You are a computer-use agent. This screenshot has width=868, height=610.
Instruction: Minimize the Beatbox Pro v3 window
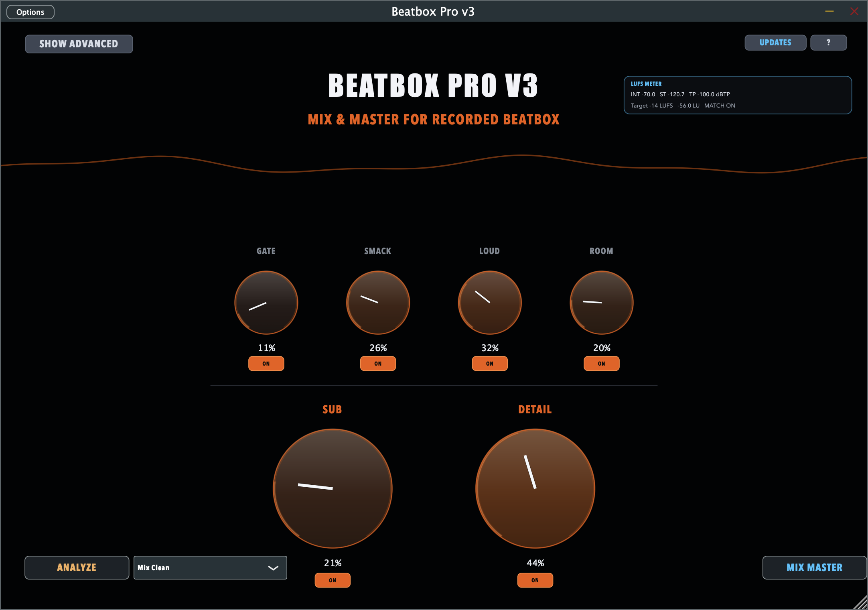tap(829, 11)
